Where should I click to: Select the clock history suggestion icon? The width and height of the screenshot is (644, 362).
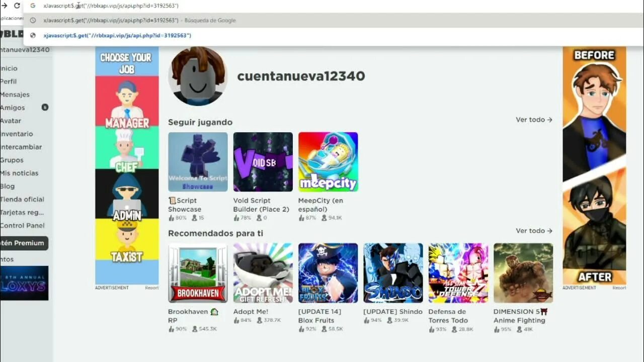pos(33,21)
